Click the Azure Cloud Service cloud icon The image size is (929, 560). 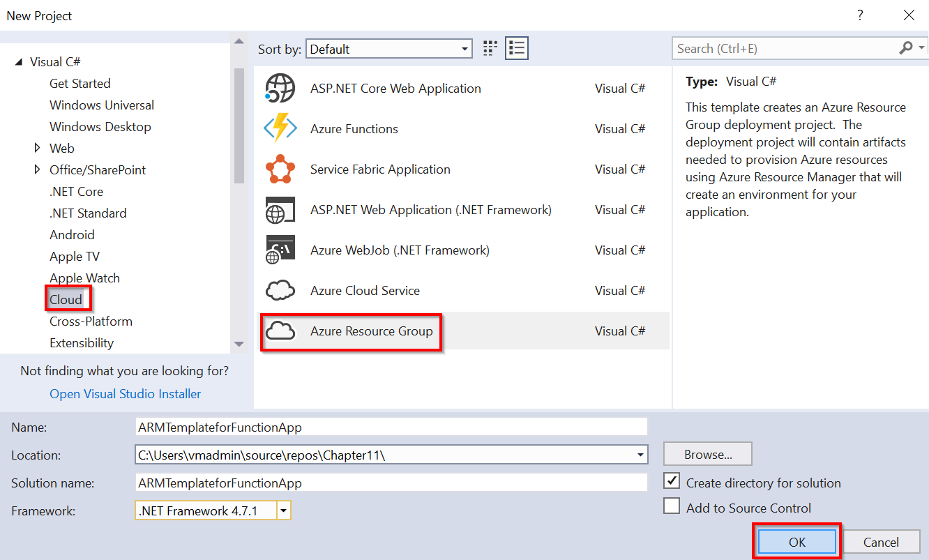(x=280, y=291)
